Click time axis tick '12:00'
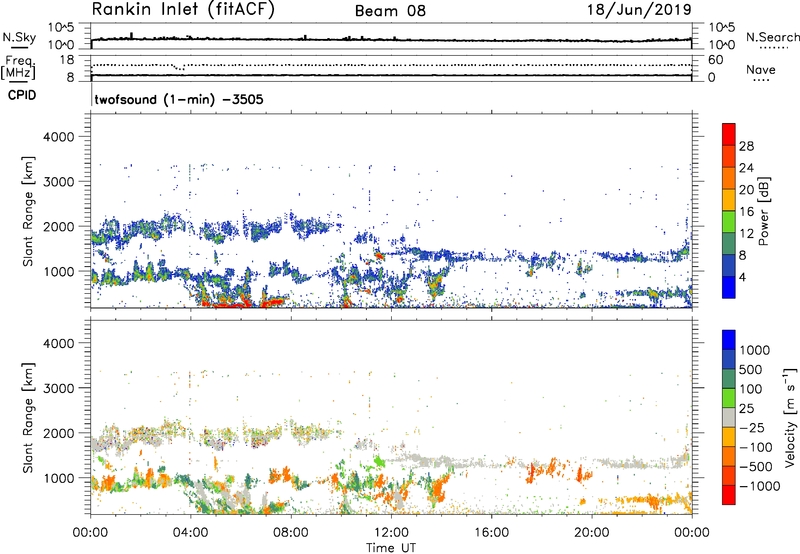Image resolution: width=800 pixels, height=554 pixels. 391,533
